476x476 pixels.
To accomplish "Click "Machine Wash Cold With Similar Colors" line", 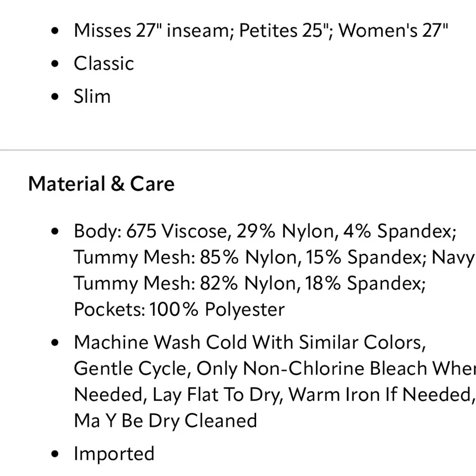I will tap(248, 342).
